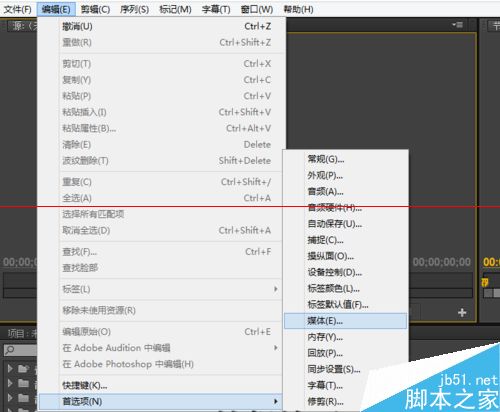Select 移除未使用资源(R) menu entry
Viewport: 500px width, 412px height.
coord(162,310)
